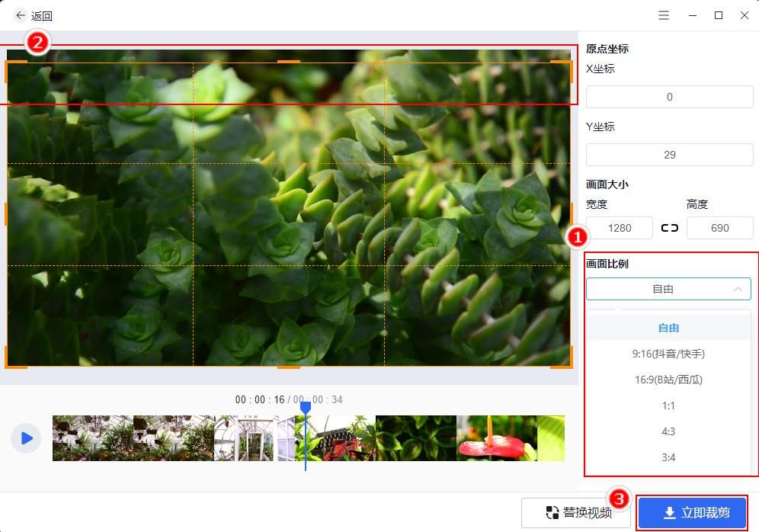Collapse the 画面比例 dropdown via its chevron
The width and height of the screenshot is (759, 532).
point(738,289)
